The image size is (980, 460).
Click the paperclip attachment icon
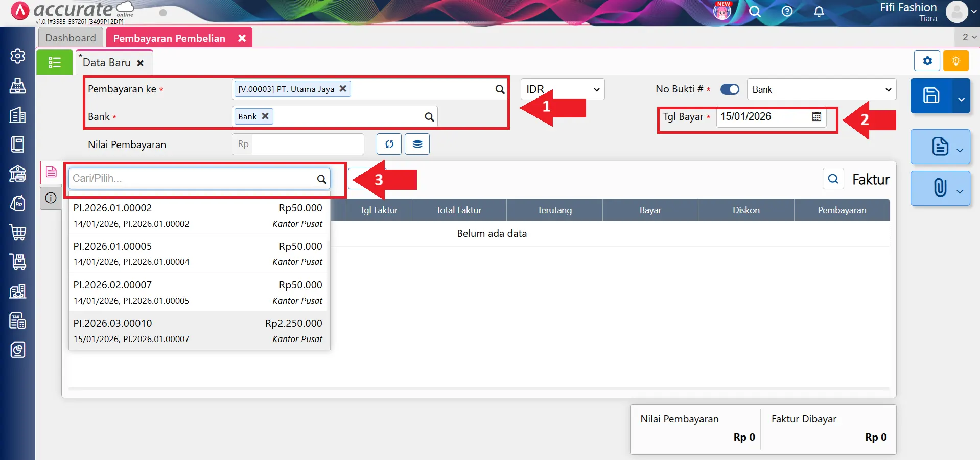940,188
